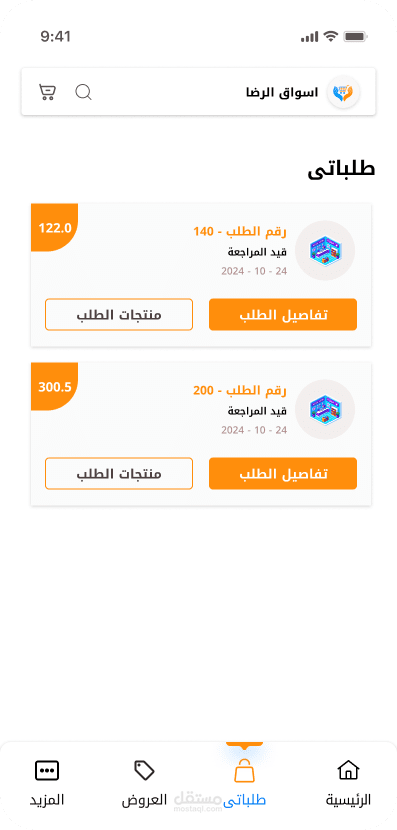This screenshot has width=397, height=830.
Task: Open order 140 store thumbnail
Action: tap(324, 250)
